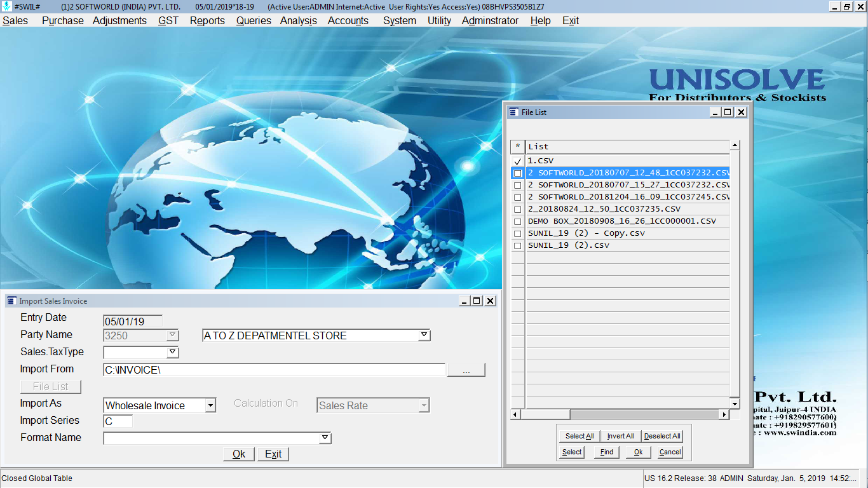Open the Utility menu
Image resolution: width=868 pixels, height=488 pixels.
[x=439, y=20]
